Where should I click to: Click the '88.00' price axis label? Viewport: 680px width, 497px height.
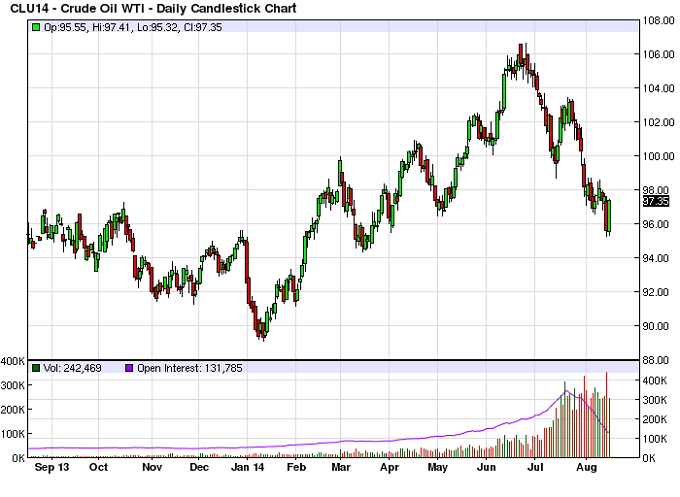tap(658, 360)
